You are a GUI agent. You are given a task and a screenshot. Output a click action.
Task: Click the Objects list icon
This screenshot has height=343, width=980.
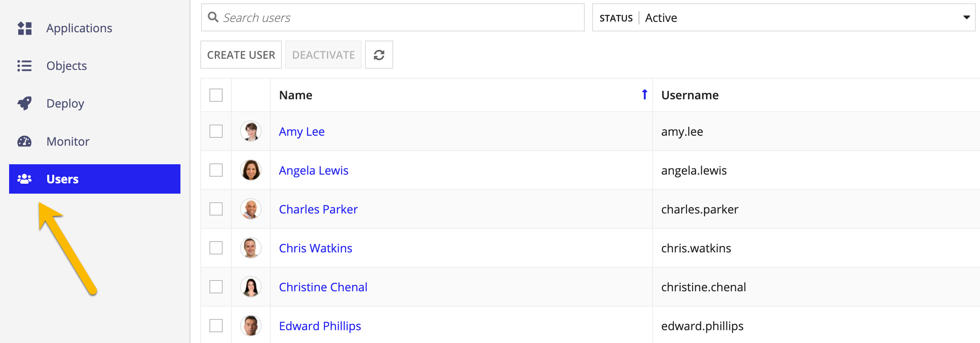coord(24,66)
